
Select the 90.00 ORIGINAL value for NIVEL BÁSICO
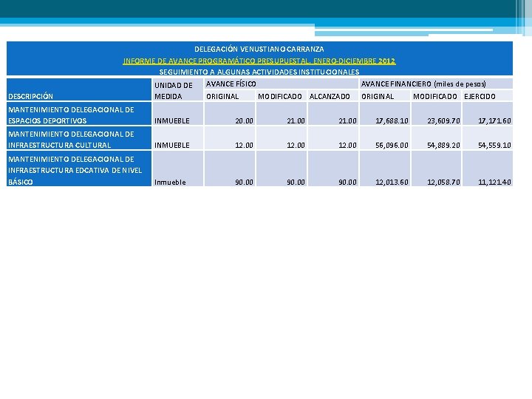coord(245,183)
